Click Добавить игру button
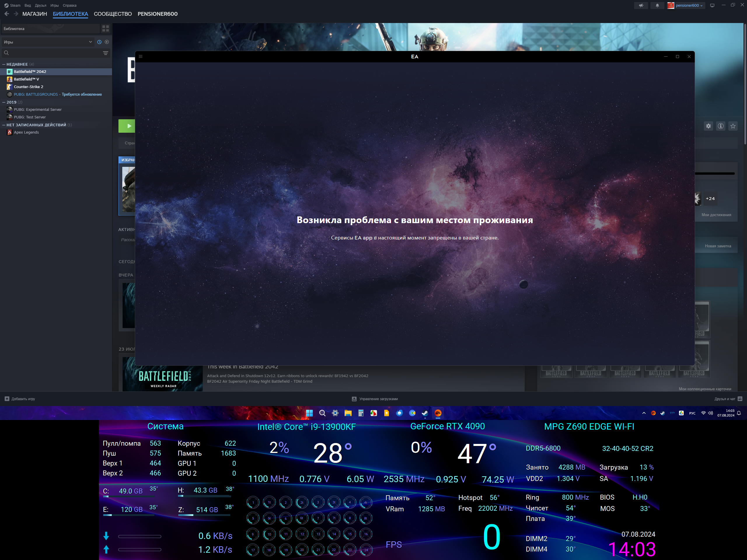The image size is (747, 560). 20,399
